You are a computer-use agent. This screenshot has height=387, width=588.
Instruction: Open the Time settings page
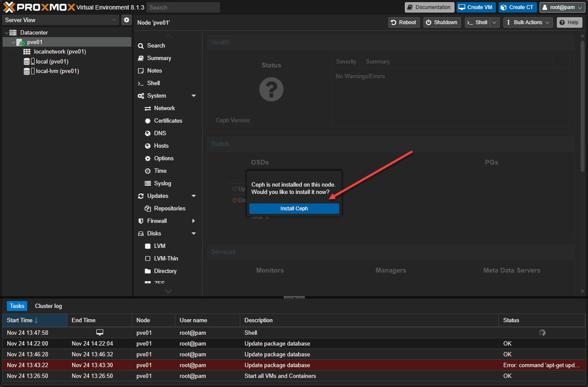coord(160,171)
